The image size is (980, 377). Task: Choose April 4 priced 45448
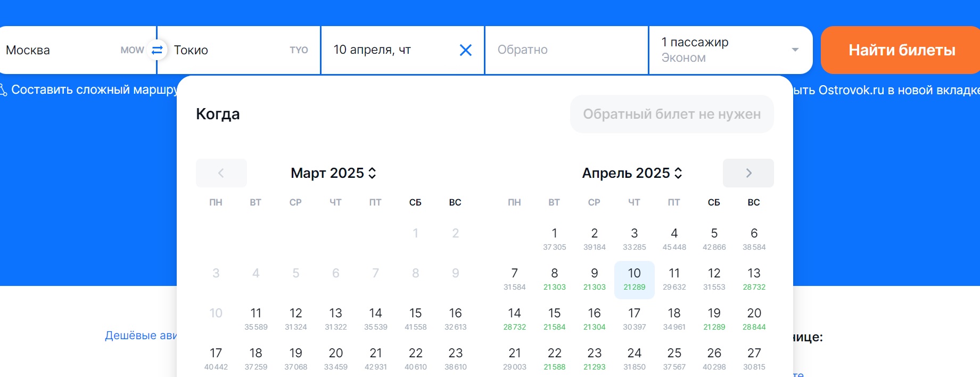[674, 240]
